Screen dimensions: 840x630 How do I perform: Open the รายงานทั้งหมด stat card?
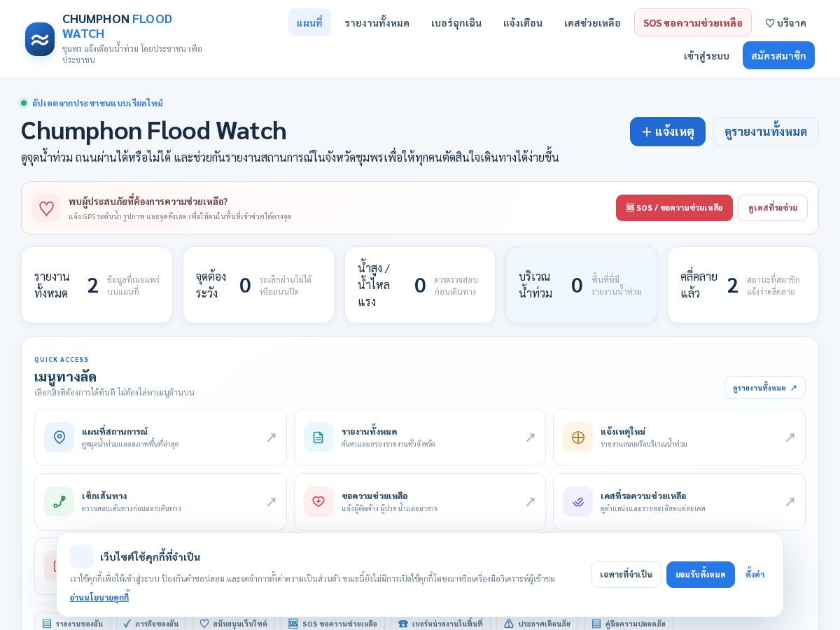[x=97, y=285]
